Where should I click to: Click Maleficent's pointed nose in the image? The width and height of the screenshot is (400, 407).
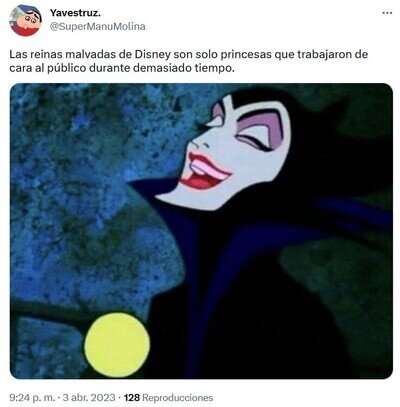[197, 142]
